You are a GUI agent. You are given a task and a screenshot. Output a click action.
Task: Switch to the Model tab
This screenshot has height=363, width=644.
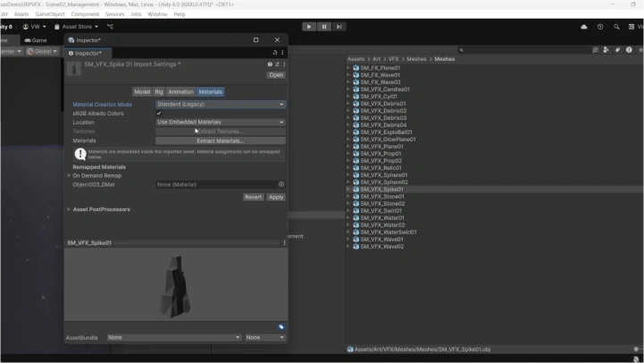[142, 92]
